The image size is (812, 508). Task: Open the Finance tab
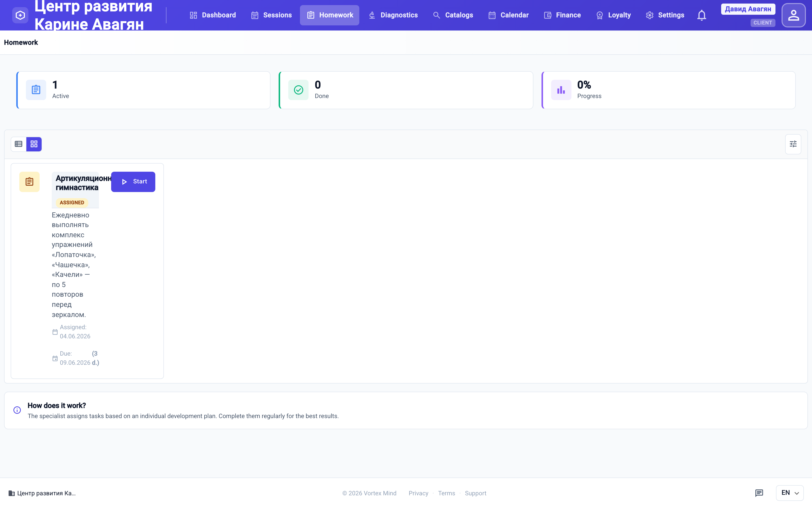click(562, 15)
